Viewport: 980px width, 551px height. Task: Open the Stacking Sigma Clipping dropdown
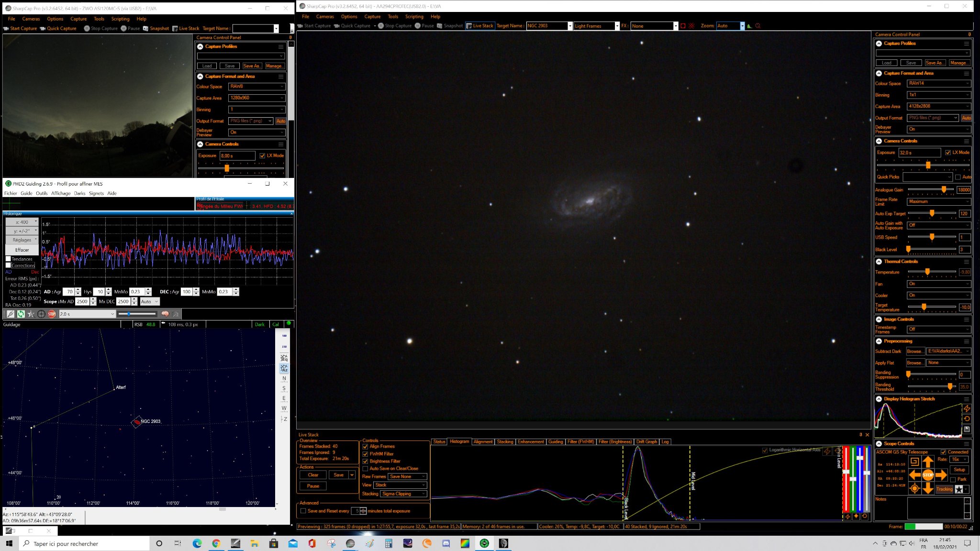coord(403,494)
